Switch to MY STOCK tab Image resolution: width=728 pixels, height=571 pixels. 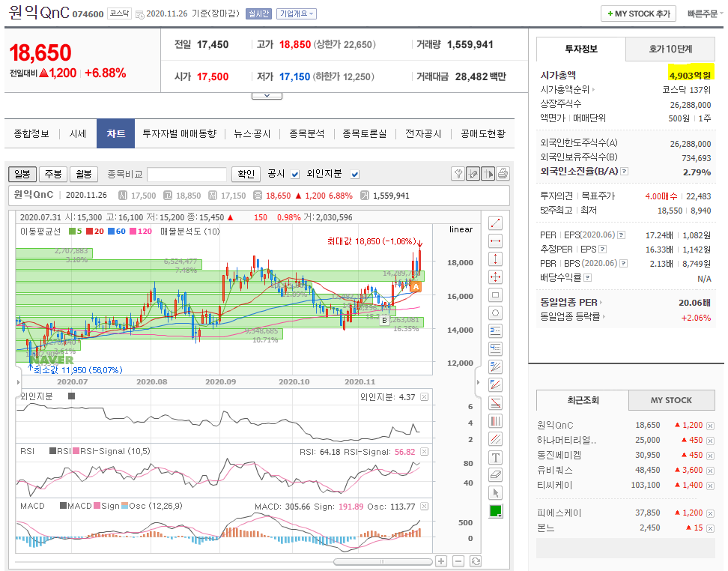[x=671, y=400]
